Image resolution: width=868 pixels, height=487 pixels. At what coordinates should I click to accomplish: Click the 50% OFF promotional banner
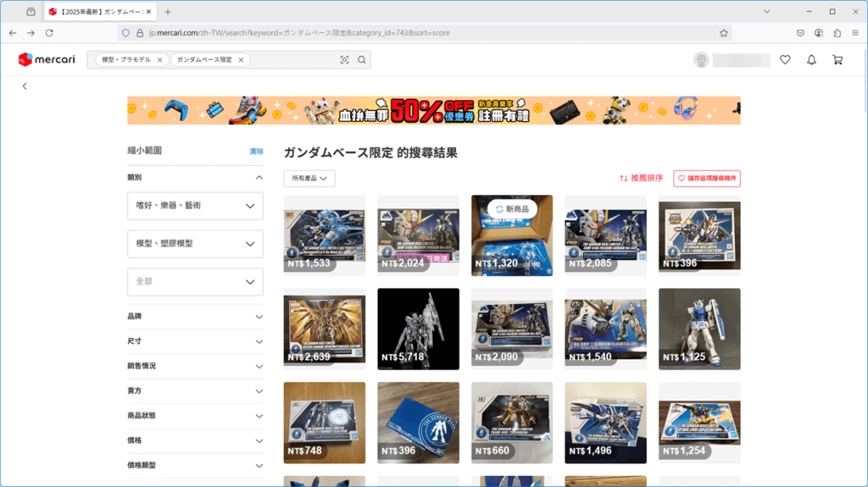click(434, 110)
